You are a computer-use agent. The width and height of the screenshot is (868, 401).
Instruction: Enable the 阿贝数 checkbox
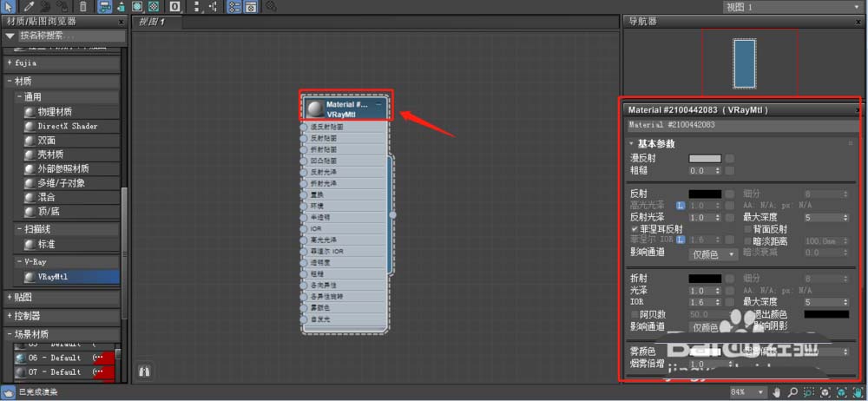(635, 314)
